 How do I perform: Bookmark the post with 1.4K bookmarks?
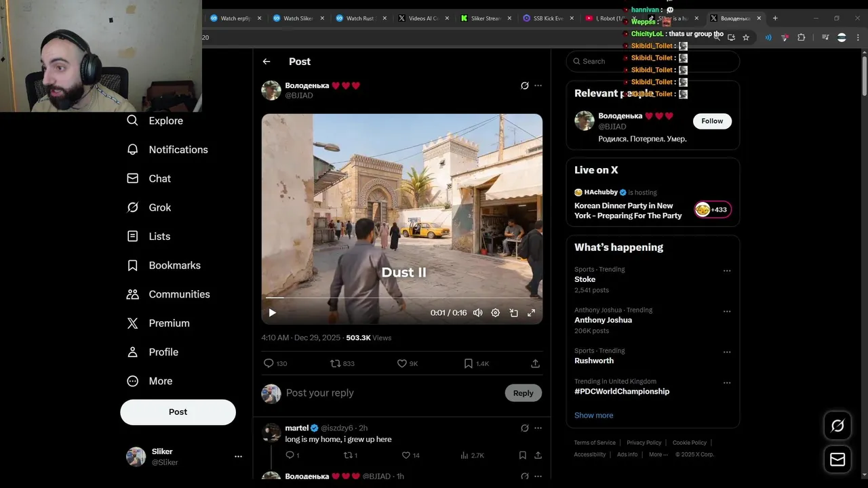[476, 363]
